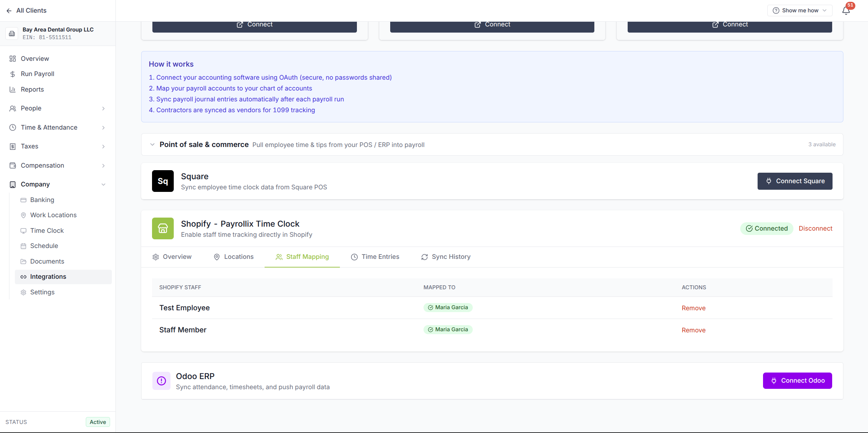Viewport: 868px width, 433px height.
Task: Click the Active status badge
Action: (98, 422)
